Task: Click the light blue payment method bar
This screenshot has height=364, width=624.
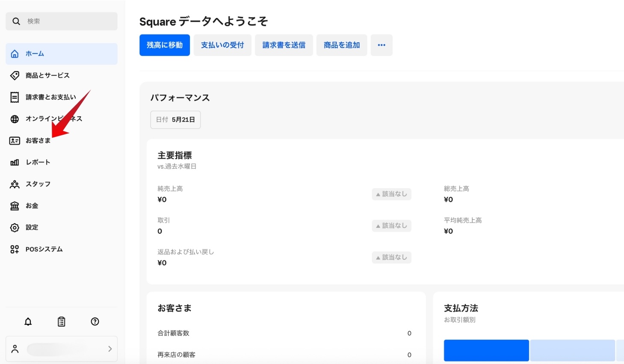Action: 573,351
